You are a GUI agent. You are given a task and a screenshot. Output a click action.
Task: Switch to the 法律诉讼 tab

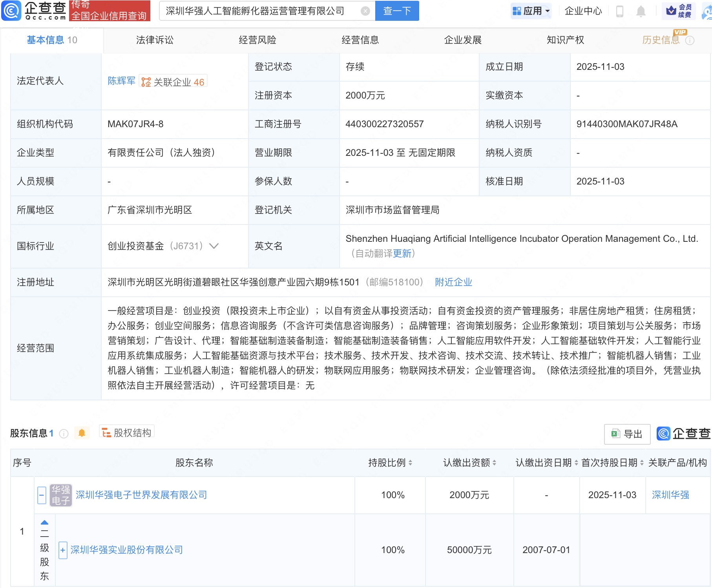click(155, 40)
